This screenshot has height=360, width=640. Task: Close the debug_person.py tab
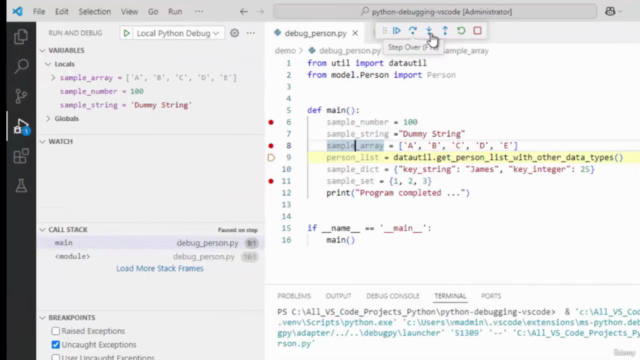[355, 33]
